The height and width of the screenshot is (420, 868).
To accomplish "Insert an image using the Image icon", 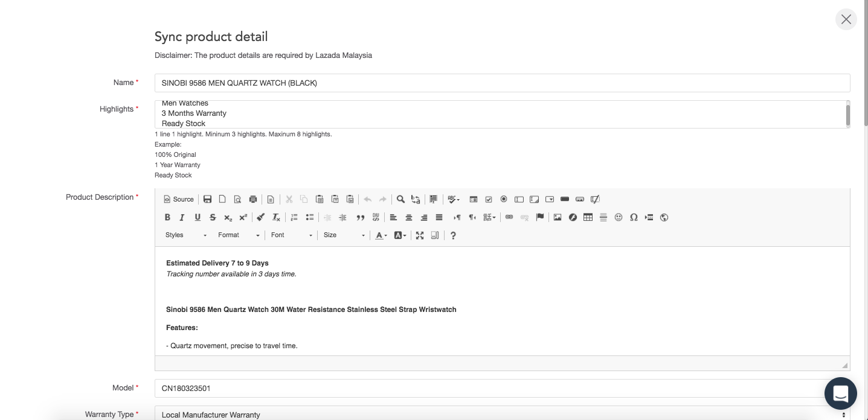I will (558, 217).
